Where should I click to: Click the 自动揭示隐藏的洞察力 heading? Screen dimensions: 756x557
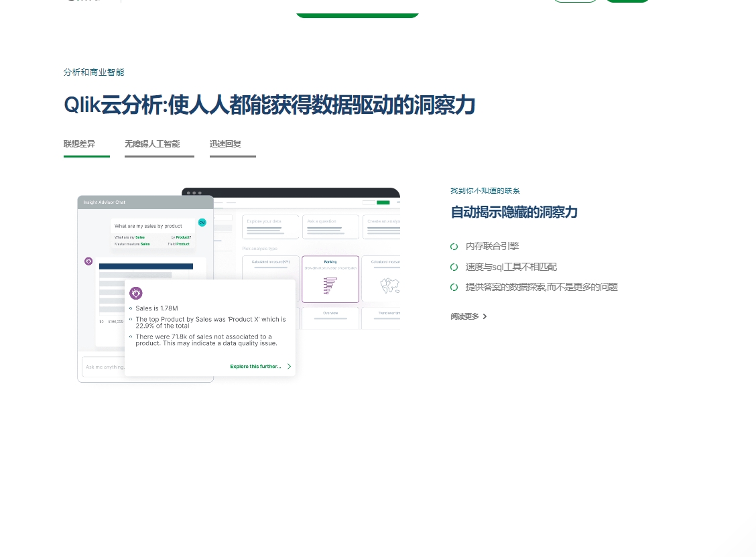pos(514,212)
